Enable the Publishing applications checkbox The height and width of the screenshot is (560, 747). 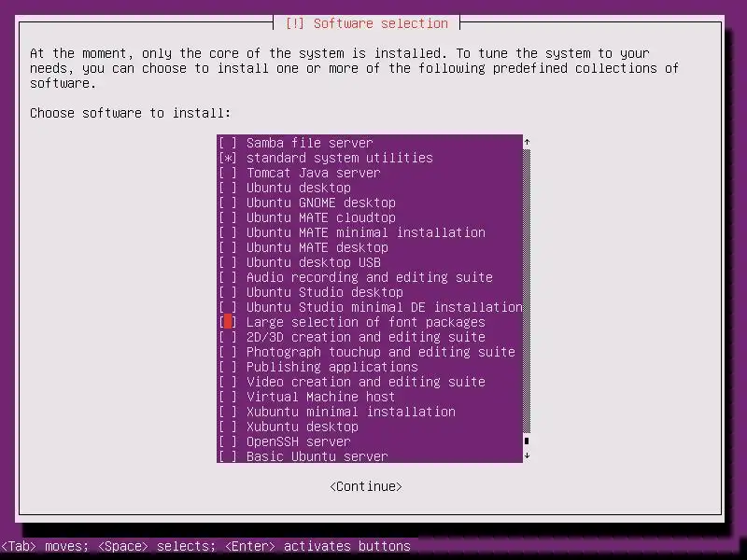228,367
